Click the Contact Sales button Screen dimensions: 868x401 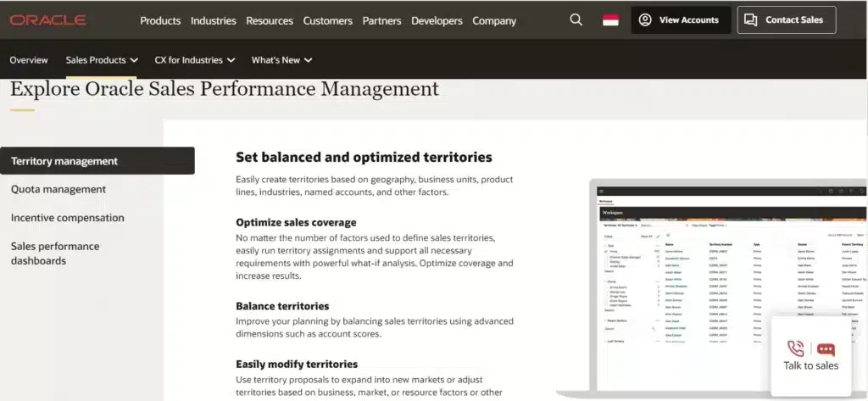tap(787, 20)
